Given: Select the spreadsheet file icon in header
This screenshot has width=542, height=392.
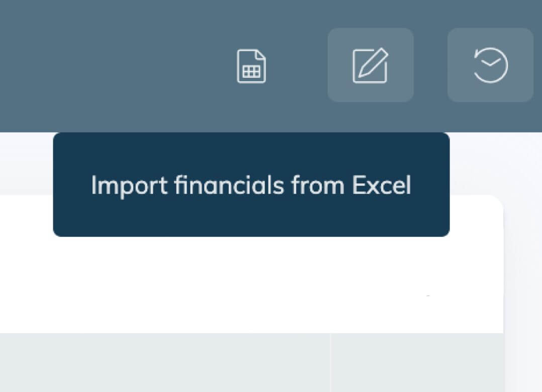Looking at the screenshot, I should click(251, 66).
